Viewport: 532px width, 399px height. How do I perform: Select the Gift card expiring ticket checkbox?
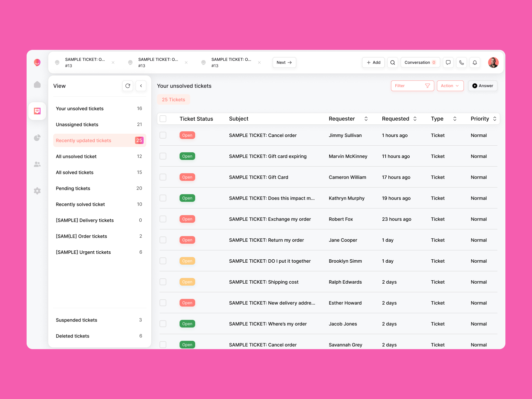[163, 156]
